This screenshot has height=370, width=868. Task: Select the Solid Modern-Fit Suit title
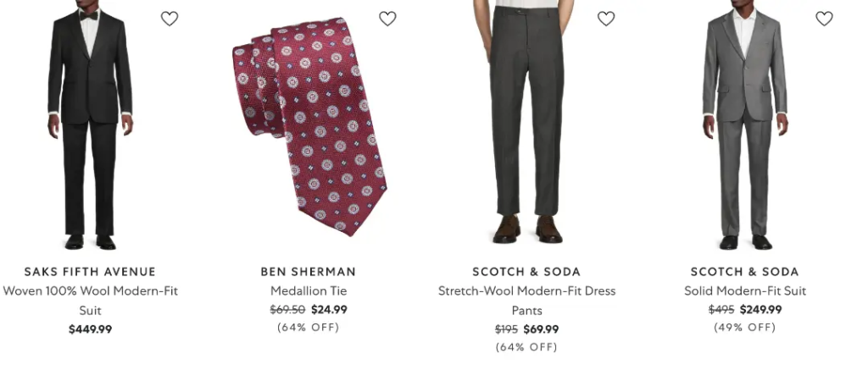(x=744, y=291)
